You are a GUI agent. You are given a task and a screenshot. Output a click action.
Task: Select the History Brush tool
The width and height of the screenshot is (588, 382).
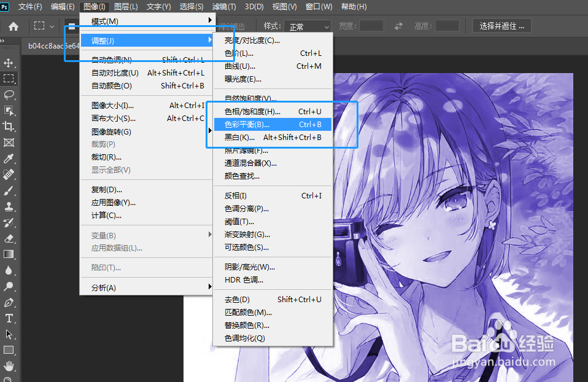pyautogui.click(x=9, y=222)
